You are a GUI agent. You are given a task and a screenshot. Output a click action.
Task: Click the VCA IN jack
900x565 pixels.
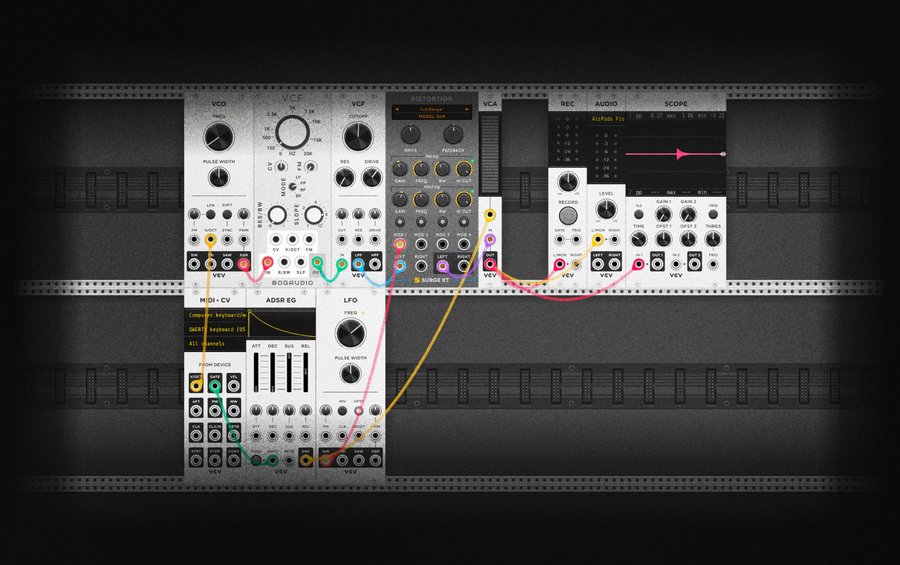click(490, 240)
